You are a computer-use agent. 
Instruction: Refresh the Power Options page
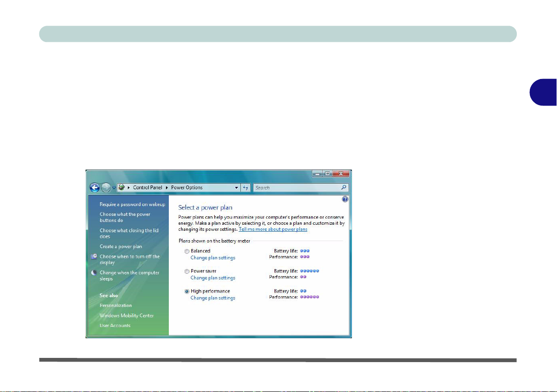tap(246, 188)
